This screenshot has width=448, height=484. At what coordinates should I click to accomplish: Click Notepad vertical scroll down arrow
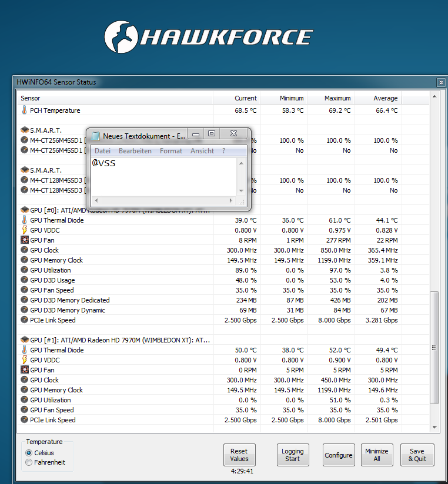pyautogui.click(x=241, y=191)
